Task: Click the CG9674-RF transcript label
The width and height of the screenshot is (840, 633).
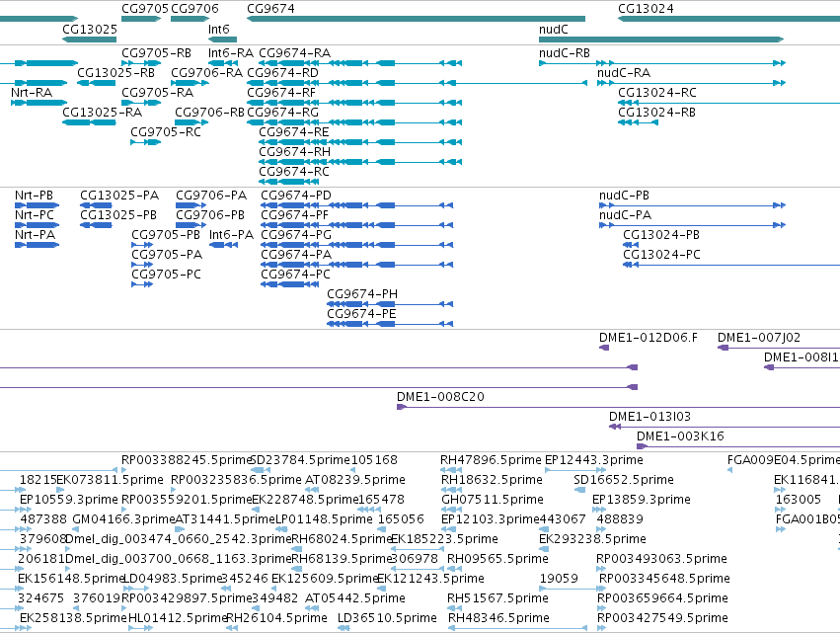Action: (281, 93)
